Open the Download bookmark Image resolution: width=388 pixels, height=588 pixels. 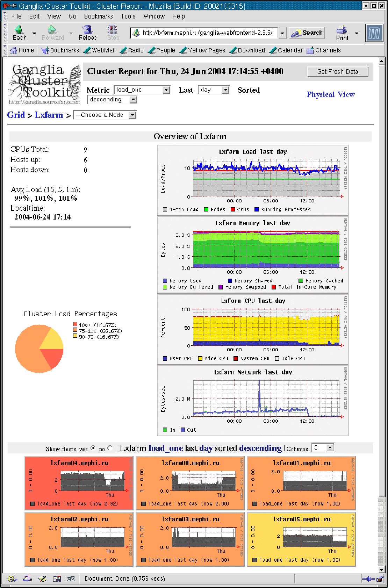(247, 50)
